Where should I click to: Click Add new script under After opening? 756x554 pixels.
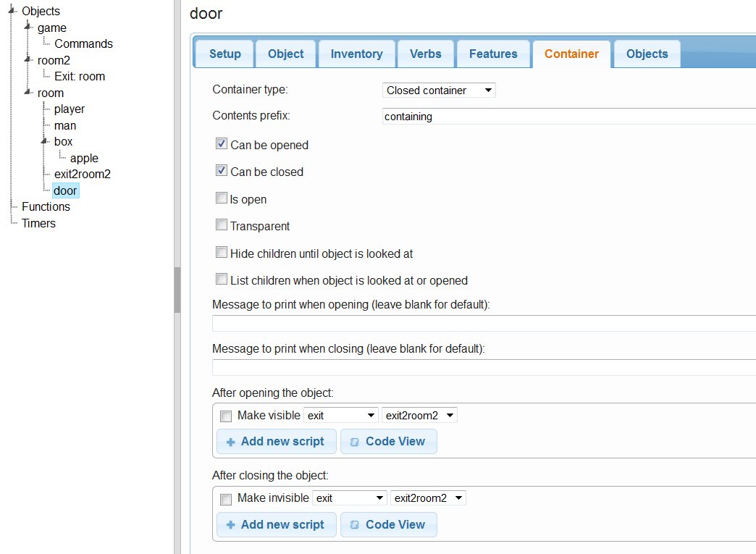[276, 441]
